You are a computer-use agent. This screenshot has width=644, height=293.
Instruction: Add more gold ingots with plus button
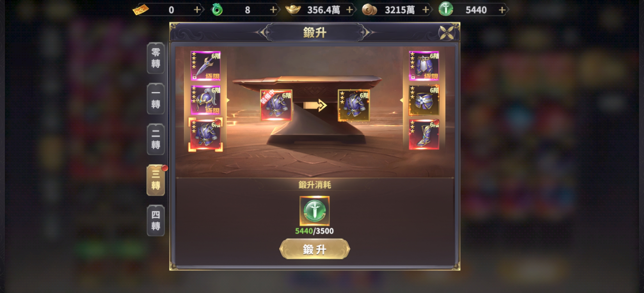tap(350, 10)
